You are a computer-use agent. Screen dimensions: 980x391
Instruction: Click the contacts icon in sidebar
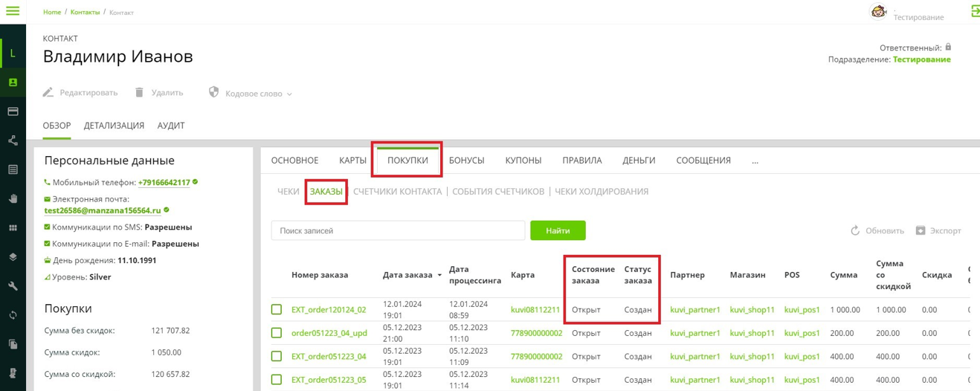(x=13, y=83)
